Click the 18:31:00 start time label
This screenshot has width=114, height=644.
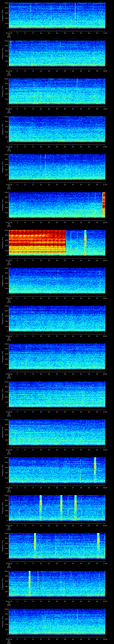coord(9,601)
